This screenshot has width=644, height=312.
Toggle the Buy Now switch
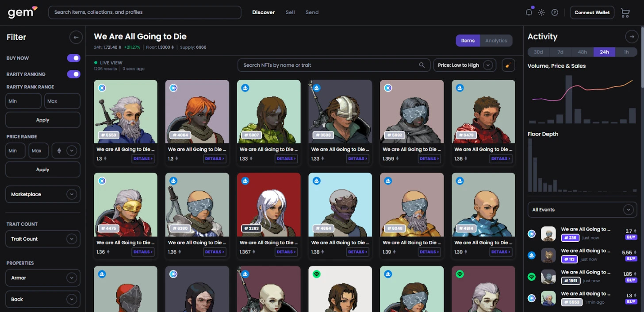tap(74, 58)
